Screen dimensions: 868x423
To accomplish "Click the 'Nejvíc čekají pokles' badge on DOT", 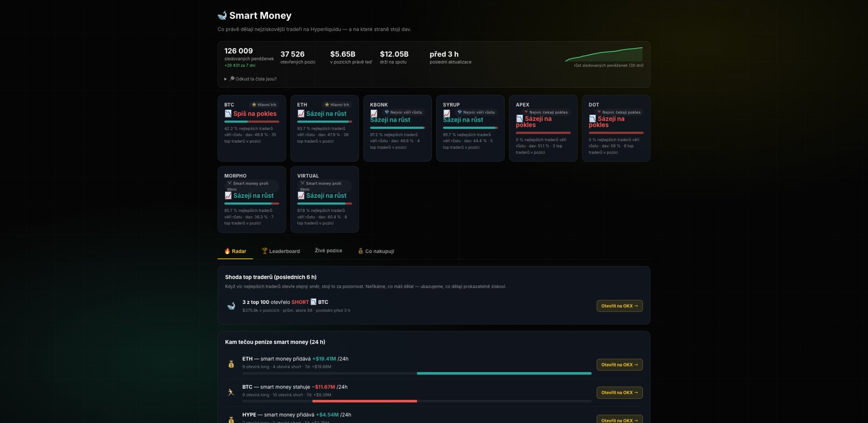I will pos(619,112).
